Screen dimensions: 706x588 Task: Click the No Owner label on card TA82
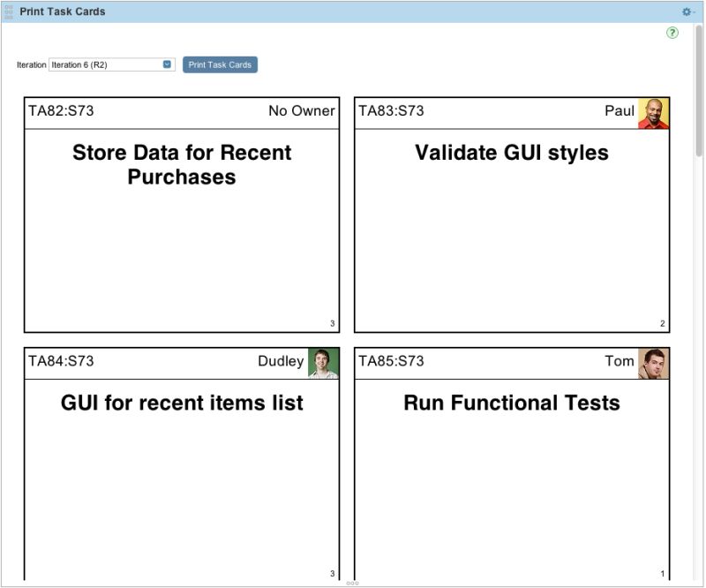(302, 111)
